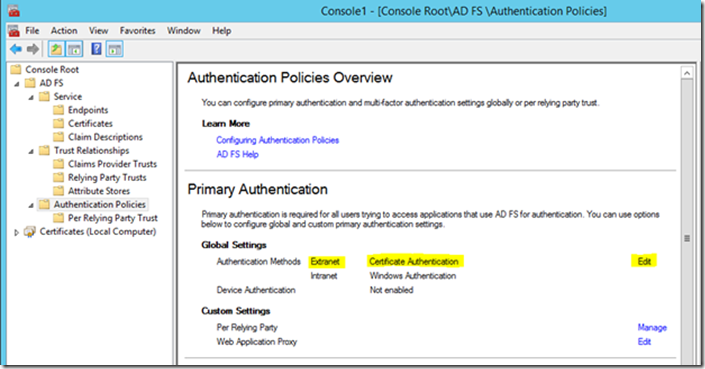705x369 pixels.
Task: Open the Help toolbar icon
Action: tap(96, 49)
